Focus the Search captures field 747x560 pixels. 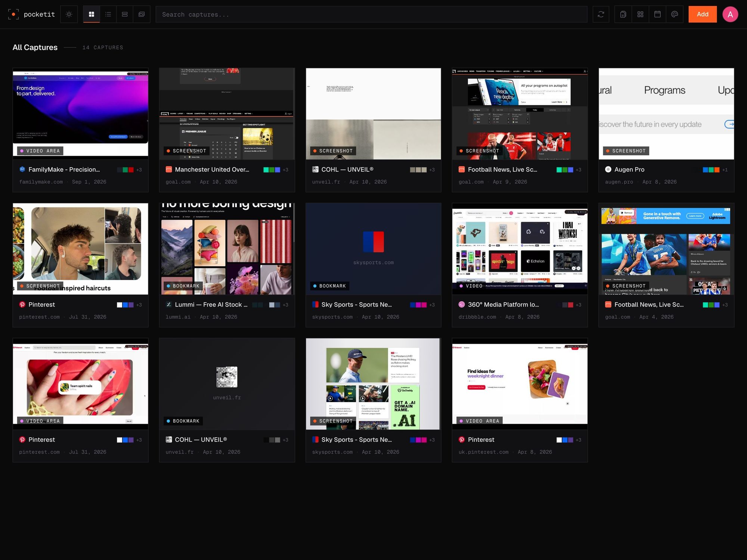pyautogui.click(x=371, y=14)
